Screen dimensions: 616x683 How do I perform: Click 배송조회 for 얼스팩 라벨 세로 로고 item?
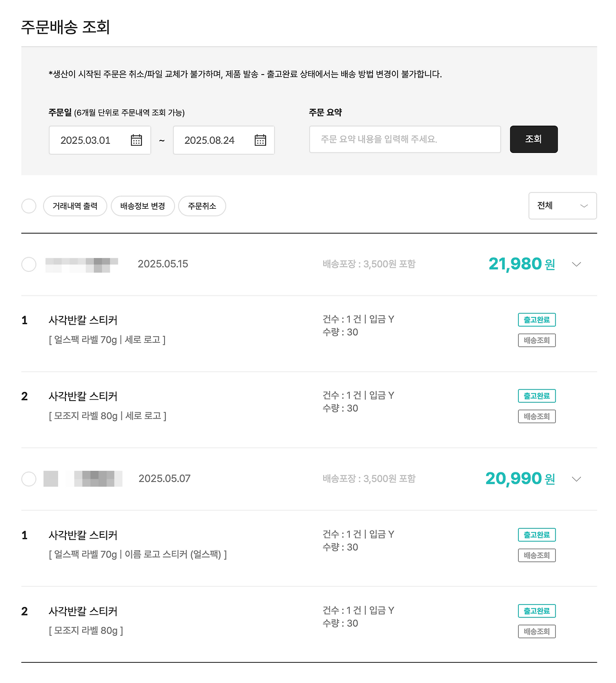[537, 341]
